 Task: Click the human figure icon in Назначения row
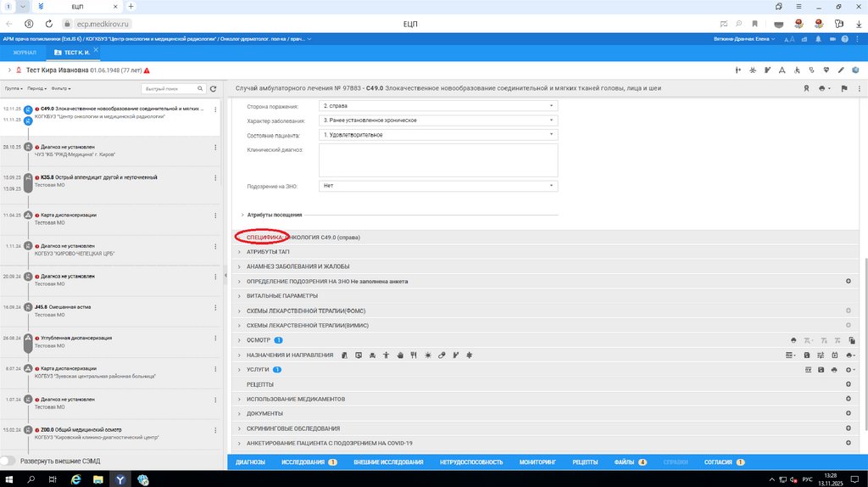tap(386, 355)
